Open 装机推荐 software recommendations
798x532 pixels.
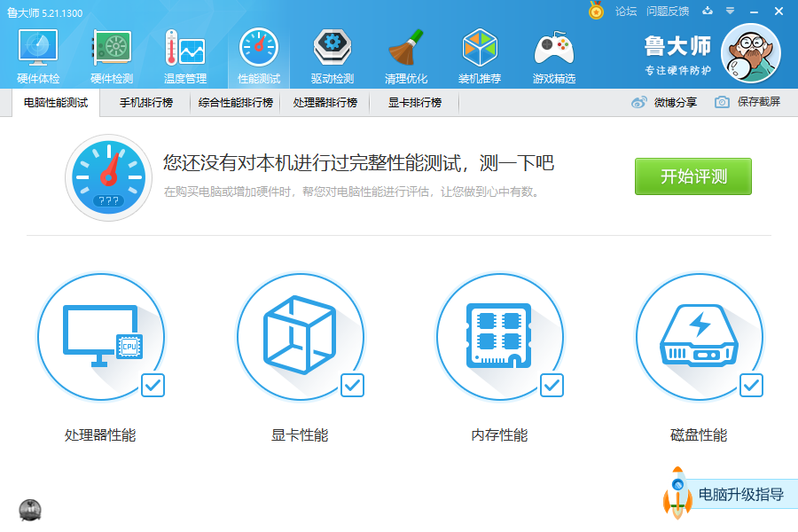(x=480, y=55)
